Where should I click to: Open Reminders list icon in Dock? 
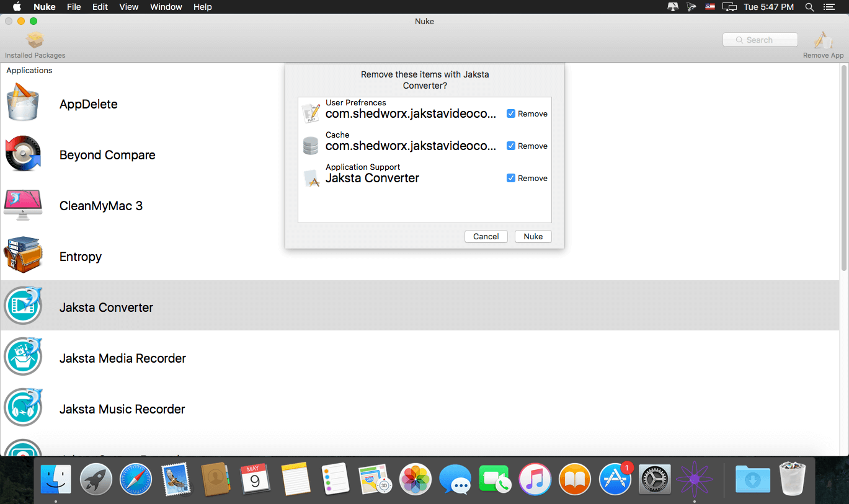coord(336,479)
